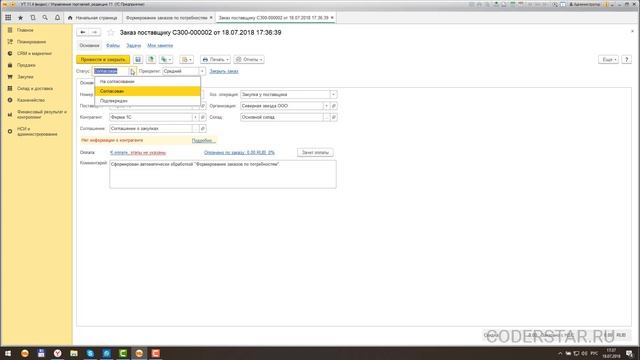Open Склад record with open icon
Image resolution: width=640 pixels, height=360 pixels.
333,118
